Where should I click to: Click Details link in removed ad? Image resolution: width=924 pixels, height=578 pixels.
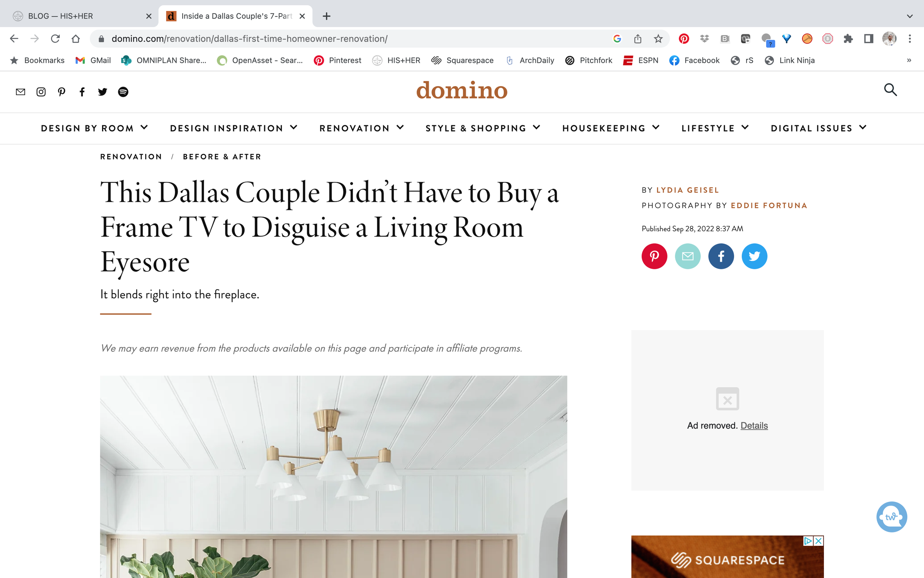tap(754, 426)
